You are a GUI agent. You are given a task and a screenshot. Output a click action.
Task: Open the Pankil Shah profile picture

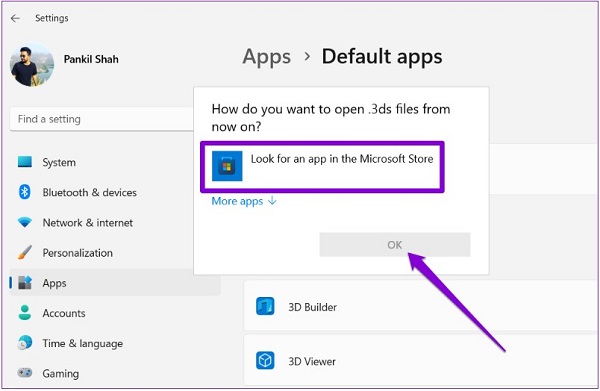tap(32, 65)
